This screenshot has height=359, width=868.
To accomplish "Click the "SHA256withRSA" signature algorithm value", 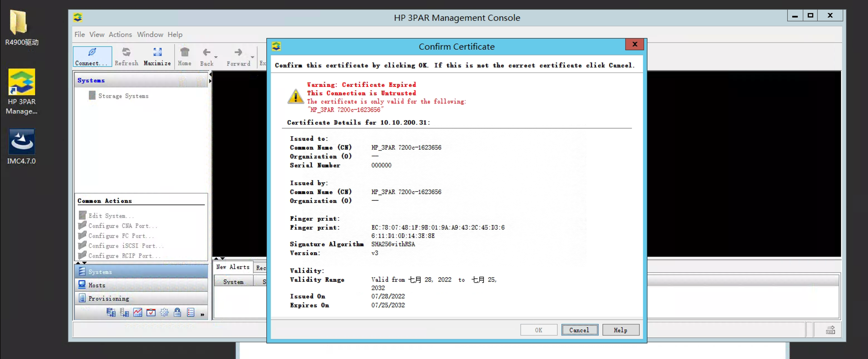I will pyautogui.click(x=393, y=244).
